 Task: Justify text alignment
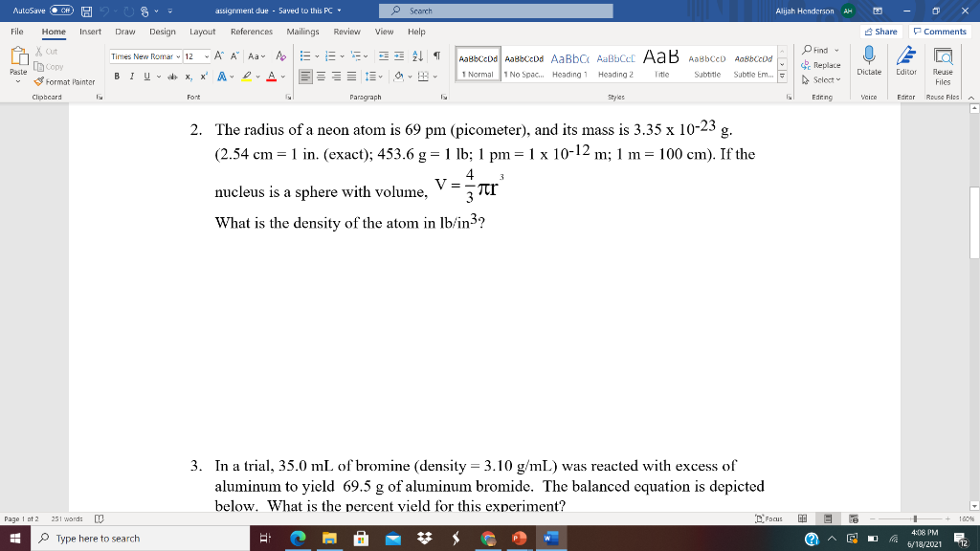click(352, 77)
